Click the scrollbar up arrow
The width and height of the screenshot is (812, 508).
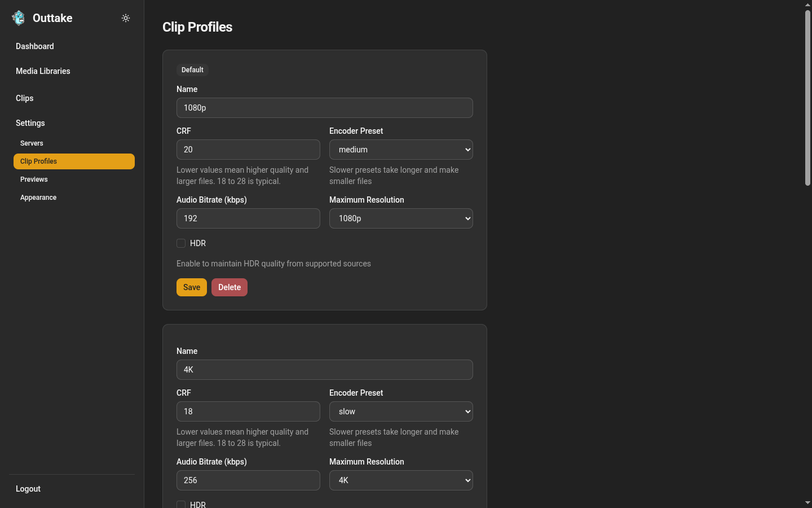807,5
